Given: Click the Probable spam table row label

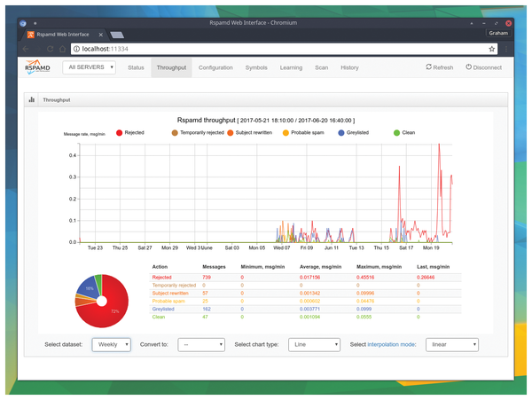Looking at the screenshot, I should 168,302.
